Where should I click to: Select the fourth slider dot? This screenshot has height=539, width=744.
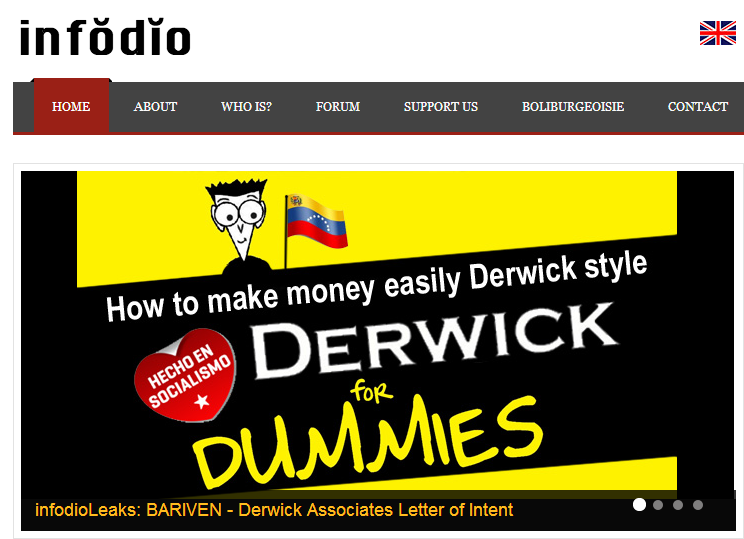point(698,505)
